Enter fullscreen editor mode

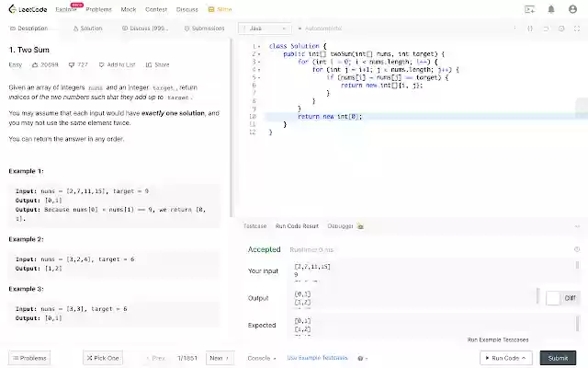(577, 29)
